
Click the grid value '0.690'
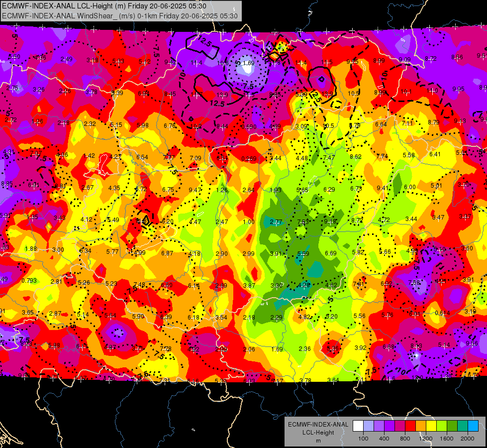point(249,126)
